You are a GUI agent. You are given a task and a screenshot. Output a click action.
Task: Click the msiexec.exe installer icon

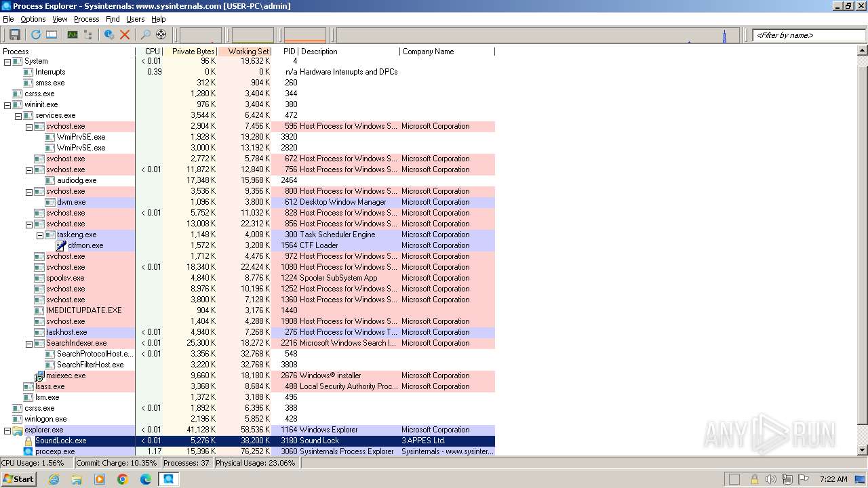click(39, 375)
